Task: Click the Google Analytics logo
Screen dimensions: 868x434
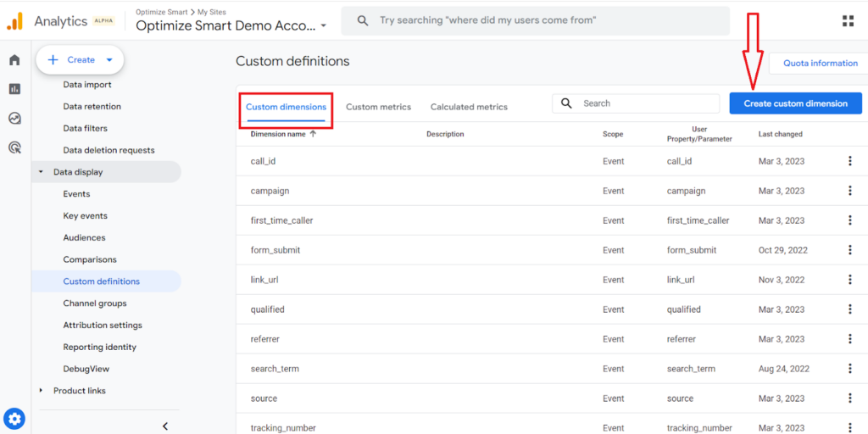Action: [15, 21]
